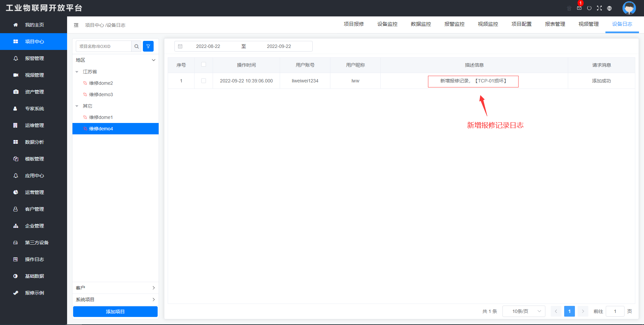Viewport: 644px width, 325px height.
Task: Open 运营管理 in the sidebar
Action: pos(34,192)
